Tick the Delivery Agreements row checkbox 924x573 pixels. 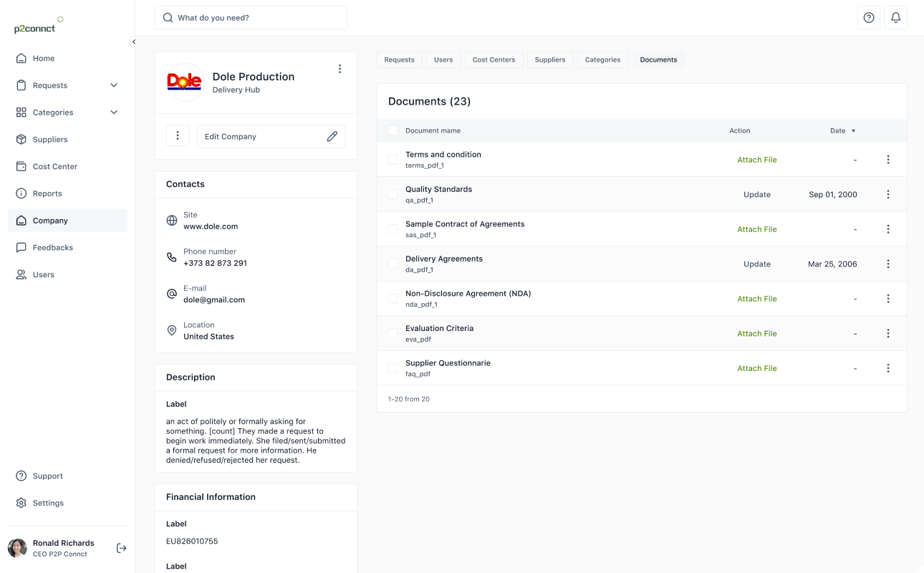tap(393, 264)
